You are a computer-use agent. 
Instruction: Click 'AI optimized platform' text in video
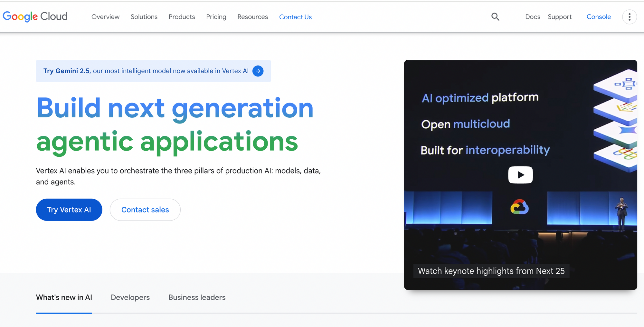[x=480, y=98]
